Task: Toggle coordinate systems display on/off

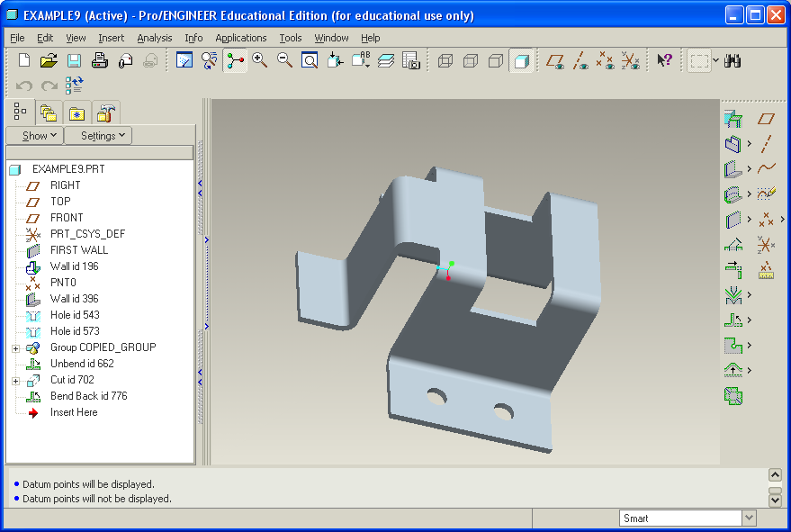Action: point(631,60)
